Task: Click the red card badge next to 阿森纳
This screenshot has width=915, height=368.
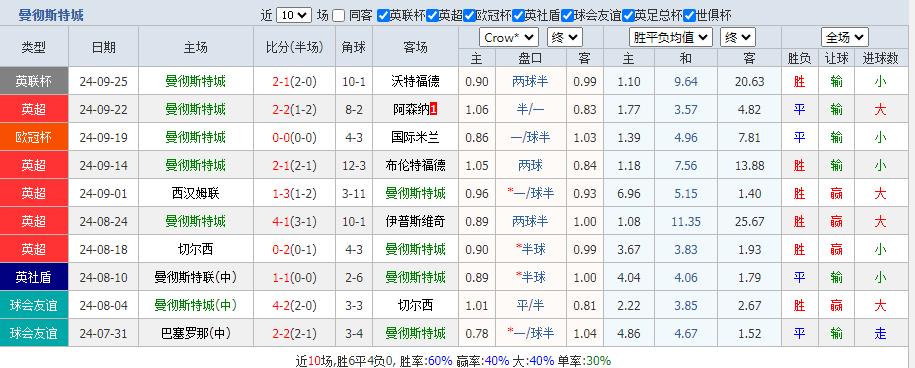Action: coord(434,110)
